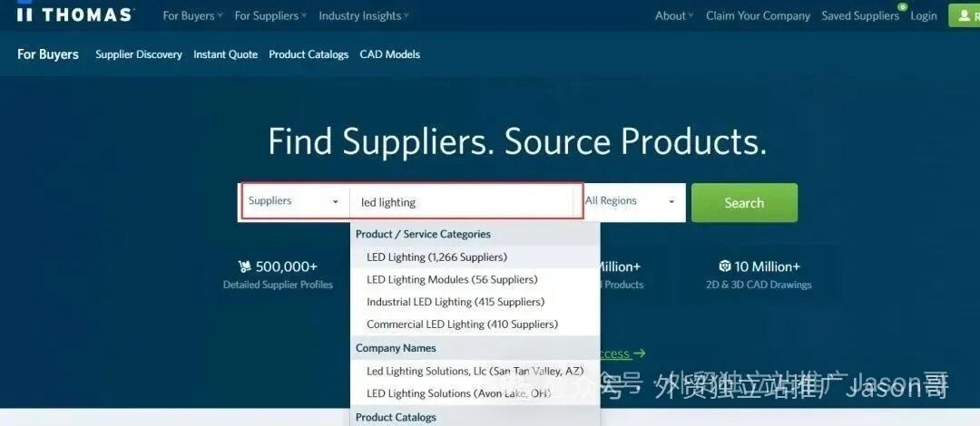Select LED Lighting (1,266 Suppliers) suggestion

(x=475, y=257)
